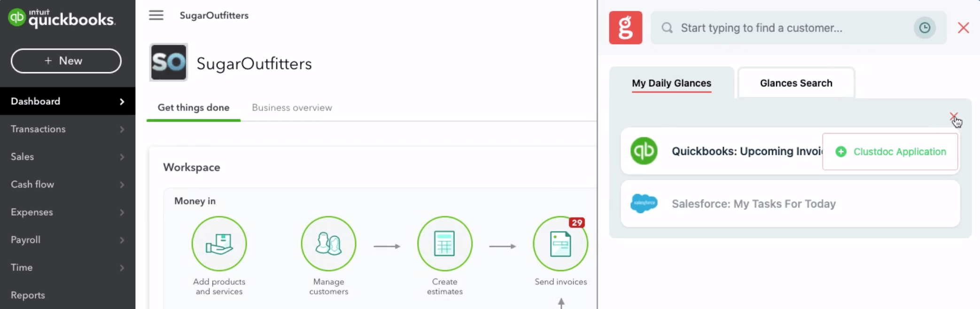
Task: Switch to Glances Search tab
Action: [x=796, y=83]
